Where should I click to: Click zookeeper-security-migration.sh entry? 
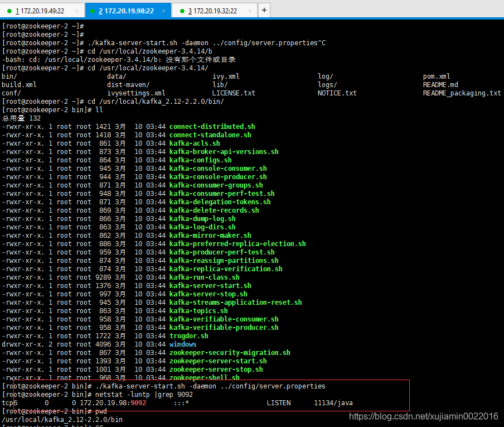point(230,352)
